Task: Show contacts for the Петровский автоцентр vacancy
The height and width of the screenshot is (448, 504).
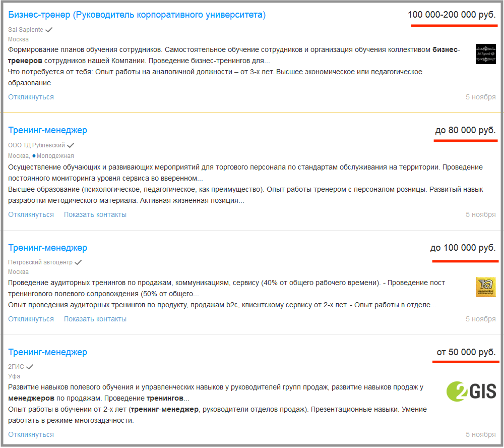Action: (x=95, y=319)
